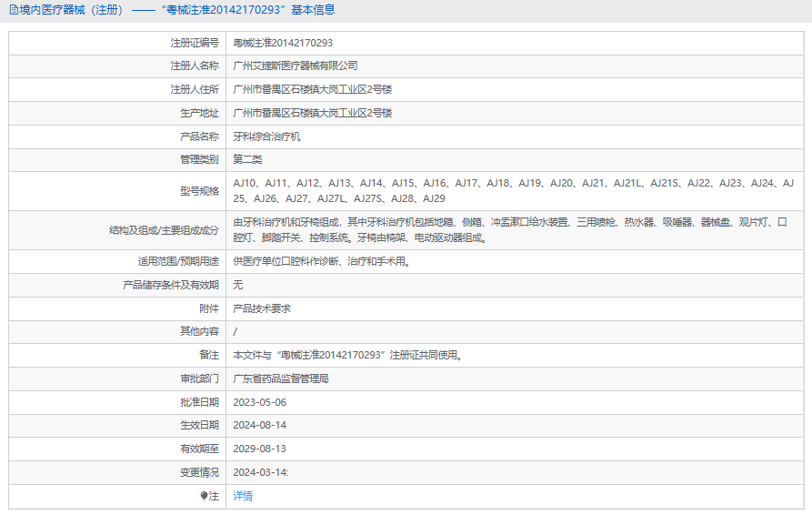Select the page title 境内医疗器械（注册）基本信息
Viewport: 812px width, 515px height.
173,10
